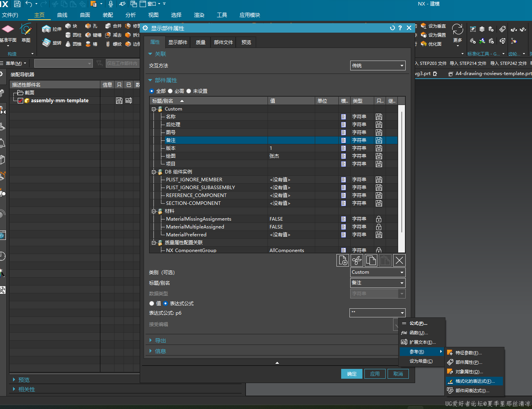Screen dimensions: 532x409
Task: Reset the dialog using the reset icon
Action: [392, 28]
